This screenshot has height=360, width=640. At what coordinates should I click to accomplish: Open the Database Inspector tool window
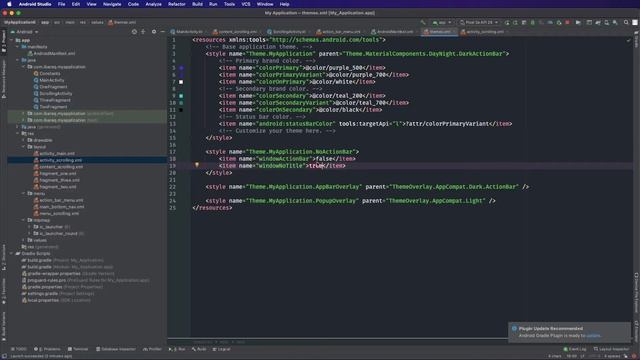tap(116, 349)
